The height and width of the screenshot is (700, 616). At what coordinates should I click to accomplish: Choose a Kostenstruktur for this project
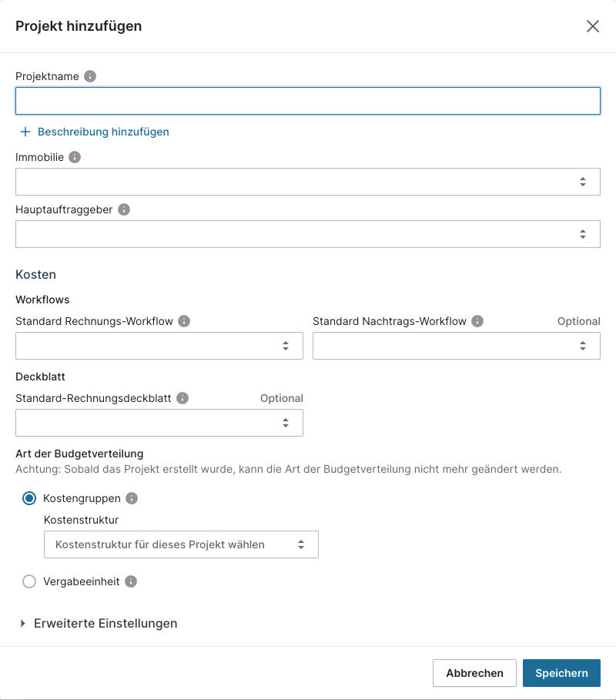tap(181, 544)
